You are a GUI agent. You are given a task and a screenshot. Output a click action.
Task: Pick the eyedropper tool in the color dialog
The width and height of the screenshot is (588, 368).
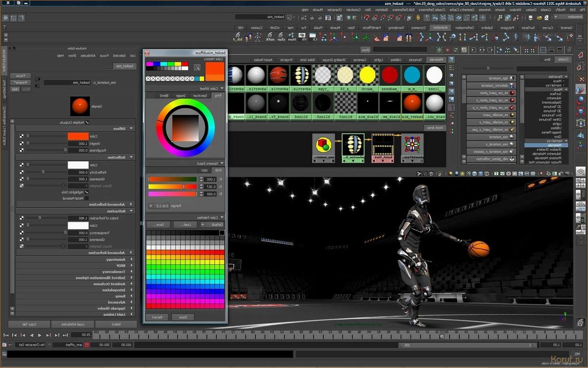click(197, 68)
